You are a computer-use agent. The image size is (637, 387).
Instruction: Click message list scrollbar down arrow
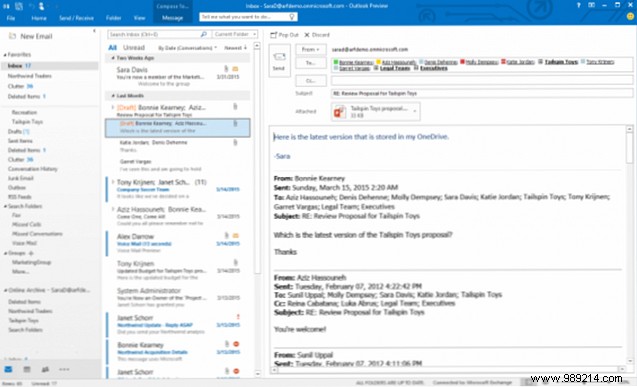coord(258,374)
